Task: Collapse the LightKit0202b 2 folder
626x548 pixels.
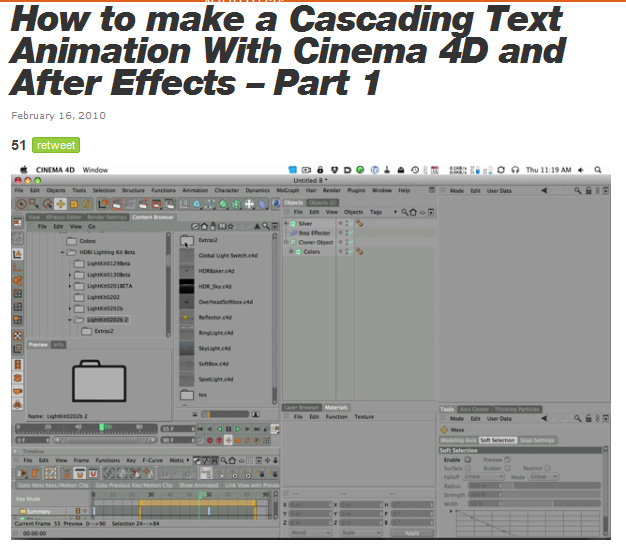Action: click(70, 320)
